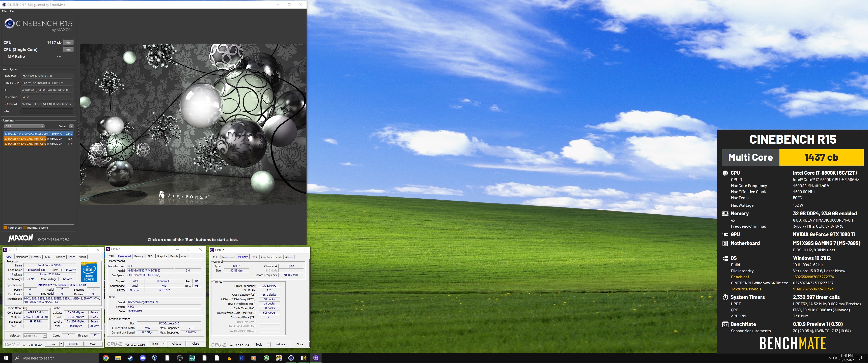868x363 pixels.
Task: Open the Action Center notifications icon
Action: pos(860,358)
